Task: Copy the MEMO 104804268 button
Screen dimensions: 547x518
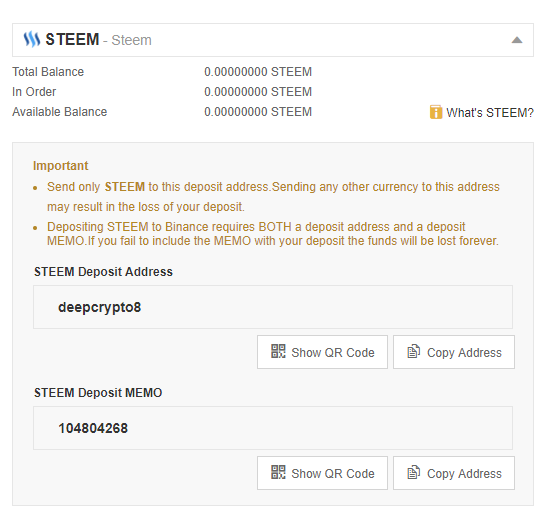Action: [x=454, y=473]
